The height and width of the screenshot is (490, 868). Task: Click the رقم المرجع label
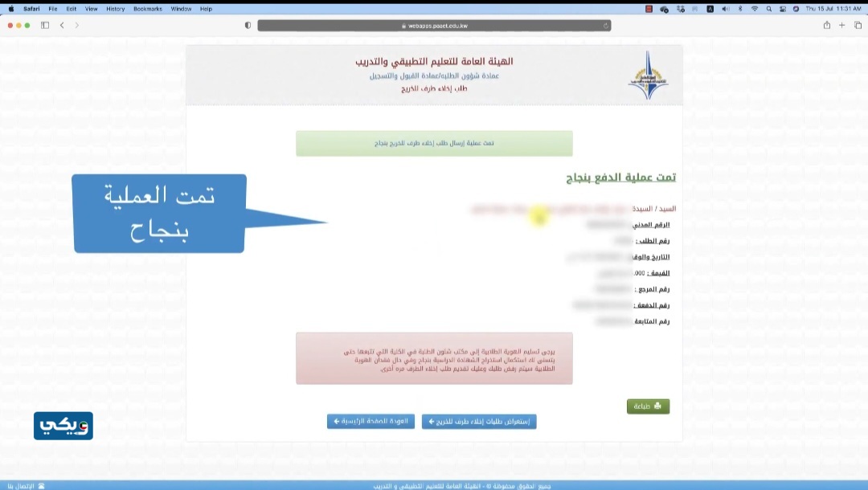pyautogui.click(x=652, y=289)
